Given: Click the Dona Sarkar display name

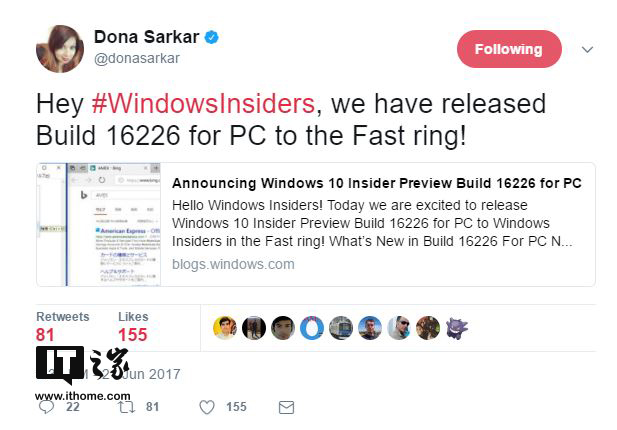Looking at the screenshot, I should point(146,37).
